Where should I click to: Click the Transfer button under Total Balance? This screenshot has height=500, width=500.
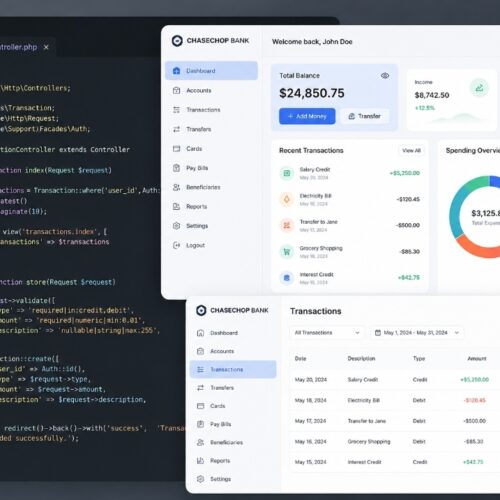pyautogui.click(x=364, y=116)
